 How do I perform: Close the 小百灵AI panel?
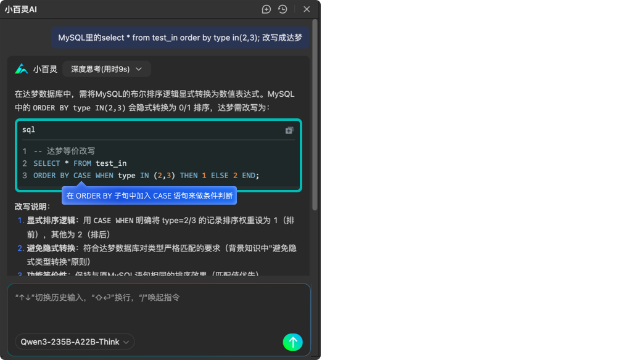pyautogui.click(x=307, y=9)
